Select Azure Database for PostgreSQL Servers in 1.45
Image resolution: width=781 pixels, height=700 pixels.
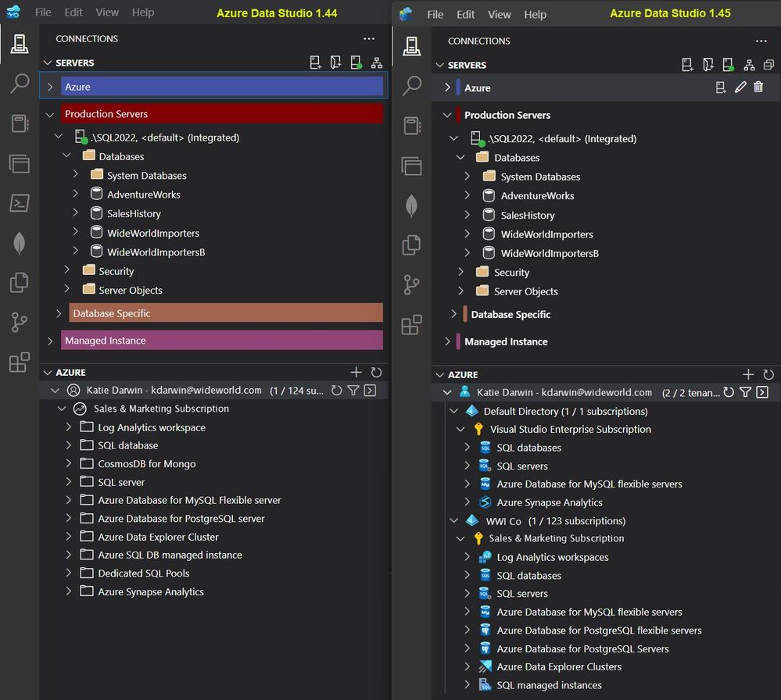tap(582, 648)
